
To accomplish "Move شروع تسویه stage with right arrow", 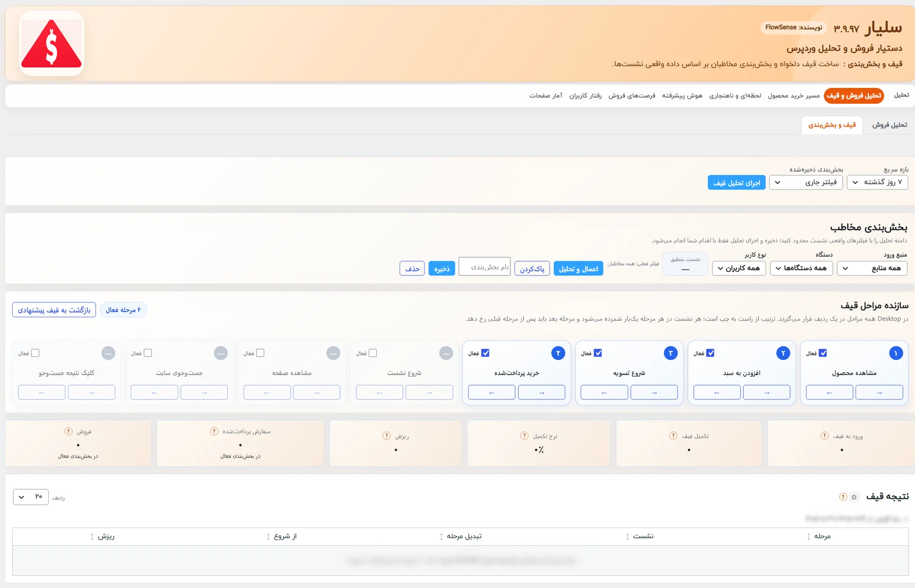I will [654, 392].
